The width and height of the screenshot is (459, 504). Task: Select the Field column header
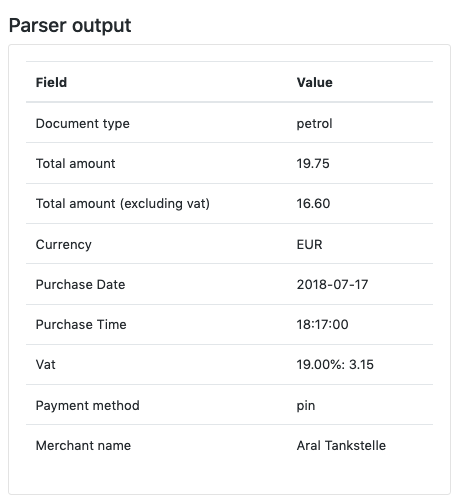click(x=51, y=82)
